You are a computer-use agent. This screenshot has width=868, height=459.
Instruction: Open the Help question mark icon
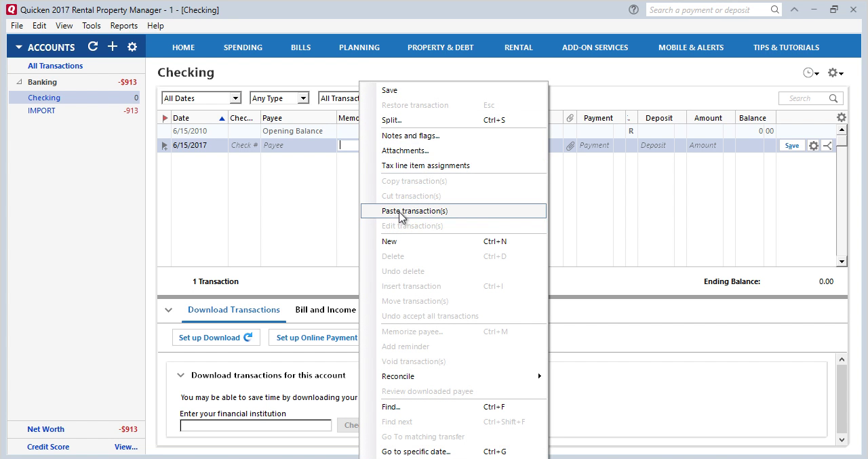633,9
